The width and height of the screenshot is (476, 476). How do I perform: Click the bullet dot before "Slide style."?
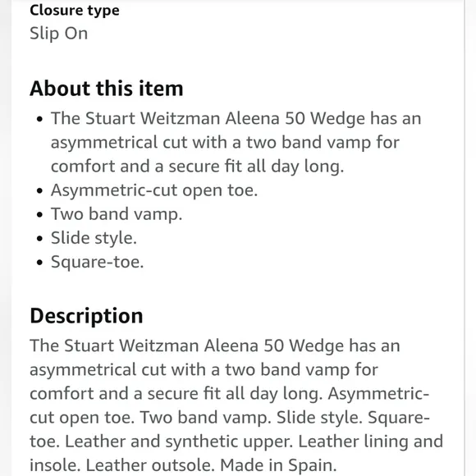pyautogui.click(x=39, y=239)
